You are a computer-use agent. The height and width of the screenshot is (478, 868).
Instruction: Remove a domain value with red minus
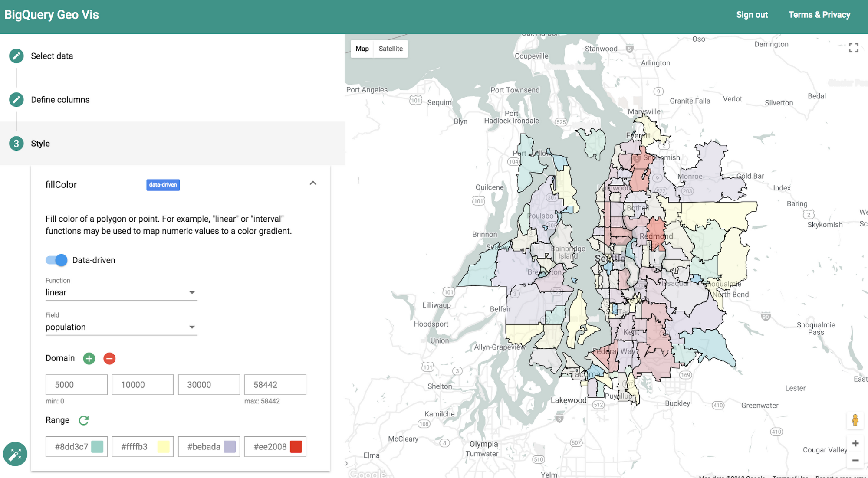coord(109,359)
